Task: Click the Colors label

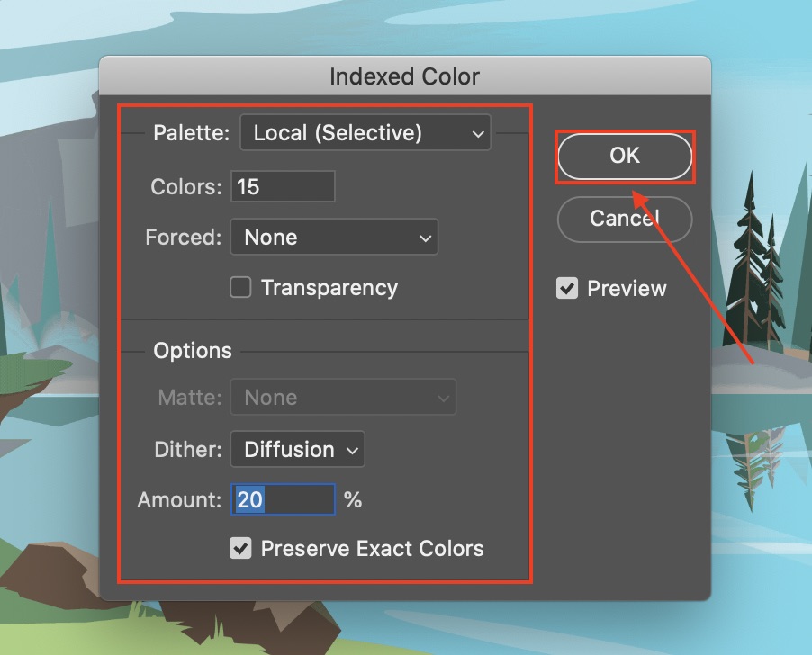Action: [x=185, y=186]
